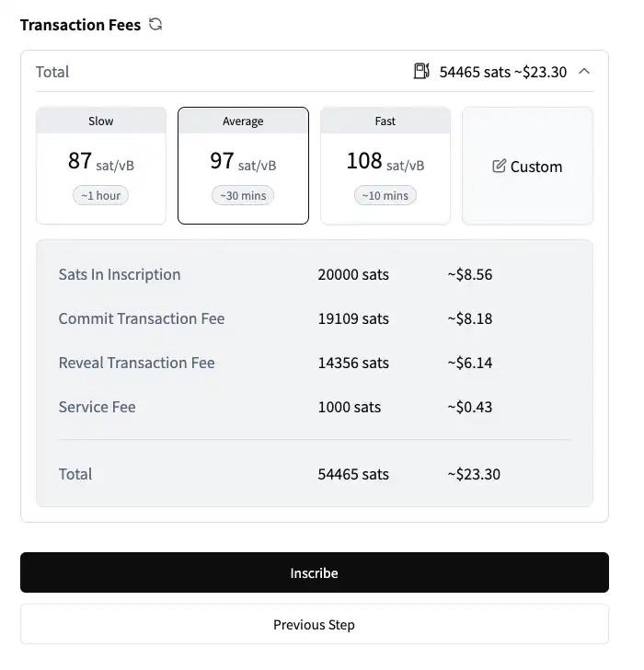Image resolution: width=644 pixels, height=670 pixels.
Task: Select the Slow 87 sat/vB fee option
Action: point(101,166)
